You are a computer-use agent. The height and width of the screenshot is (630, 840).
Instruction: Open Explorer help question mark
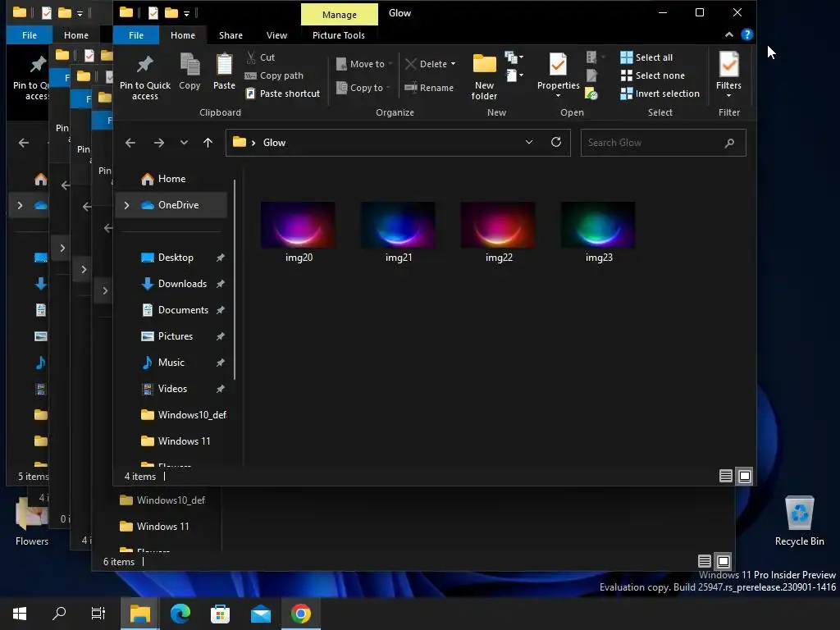pyautogui.click(x=746, y=34)
